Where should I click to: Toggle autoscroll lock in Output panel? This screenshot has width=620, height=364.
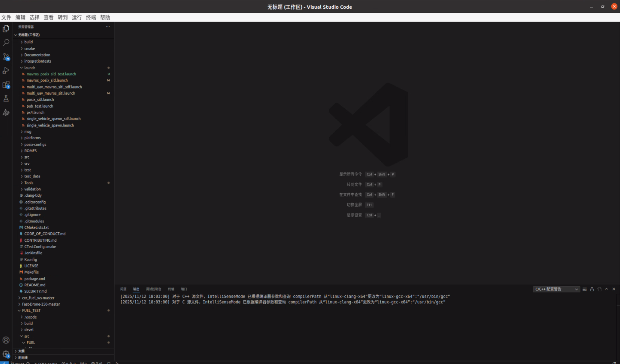[x=592, y=289]
